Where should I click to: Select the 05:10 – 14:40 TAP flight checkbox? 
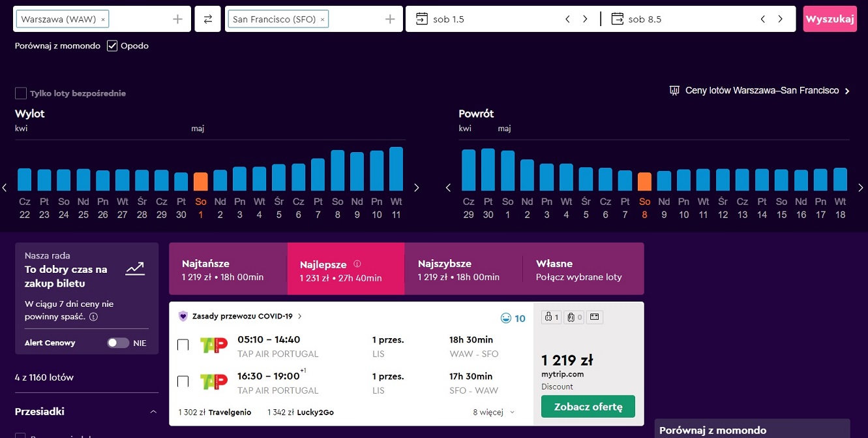point(183,345)
